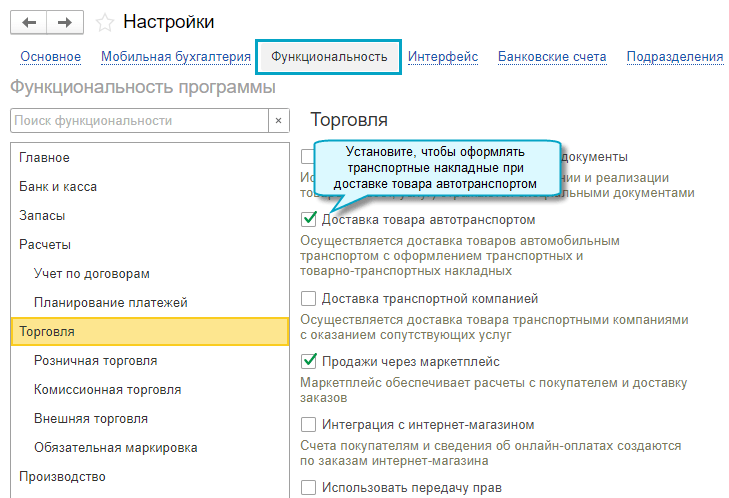Select Банк и касса section
The height and width of the screenshot is (498, 729).
pos(58,187)
